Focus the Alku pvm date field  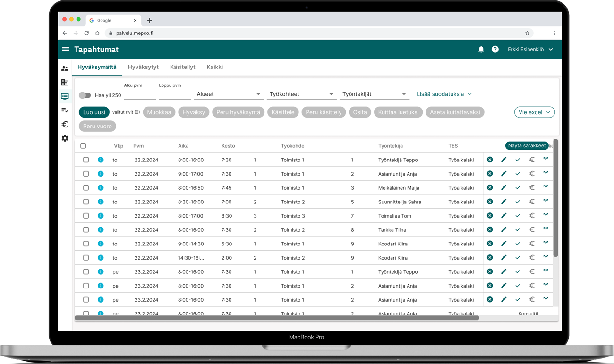[140, 94]
